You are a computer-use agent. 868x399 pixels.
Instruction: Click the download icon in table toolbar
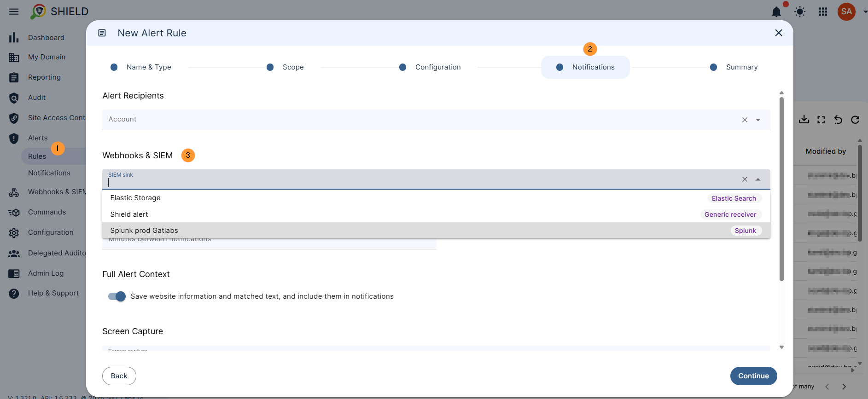804,120
